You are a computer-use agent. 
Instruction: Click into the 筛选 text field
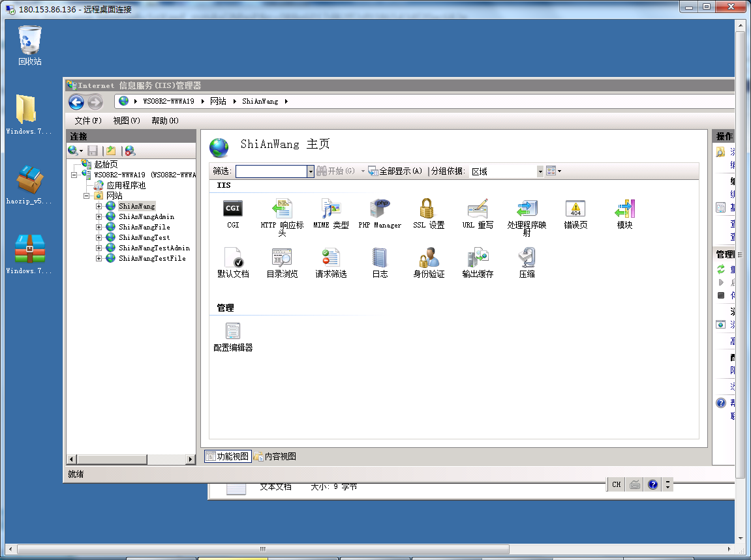(x=271, y=171)
